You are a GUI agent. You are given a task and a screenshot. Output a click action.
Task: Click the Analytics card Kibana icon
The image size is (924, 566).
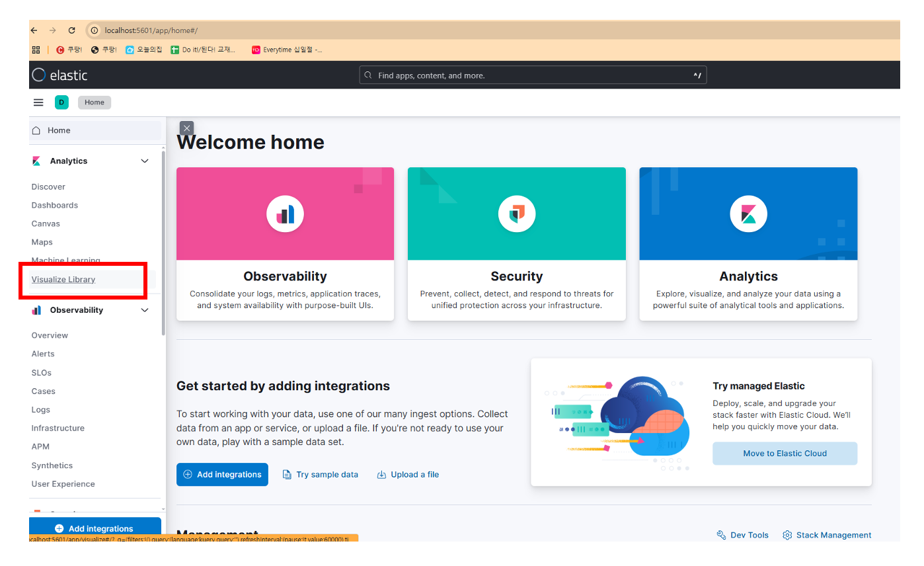[x=748, y=214]
